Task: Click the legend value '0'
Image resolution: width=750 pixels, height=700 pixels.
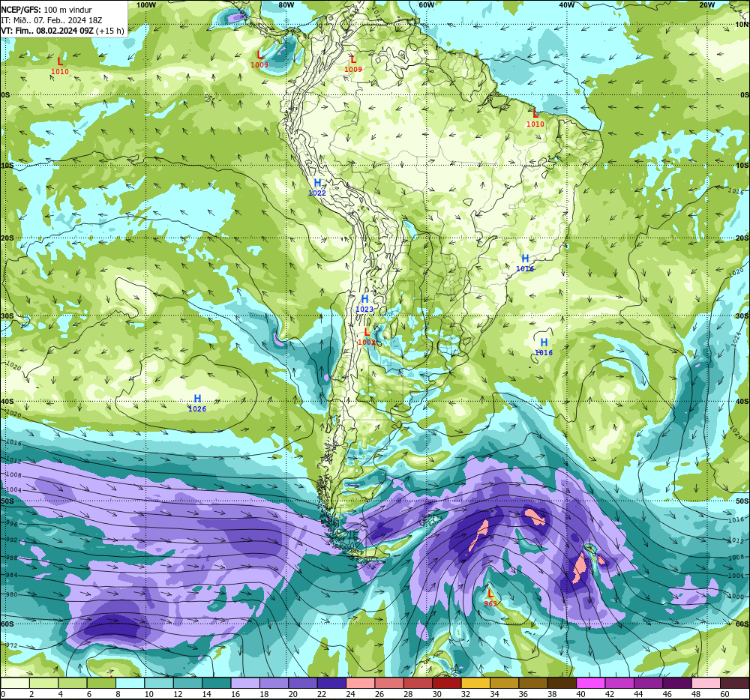Action: (3, 694)
